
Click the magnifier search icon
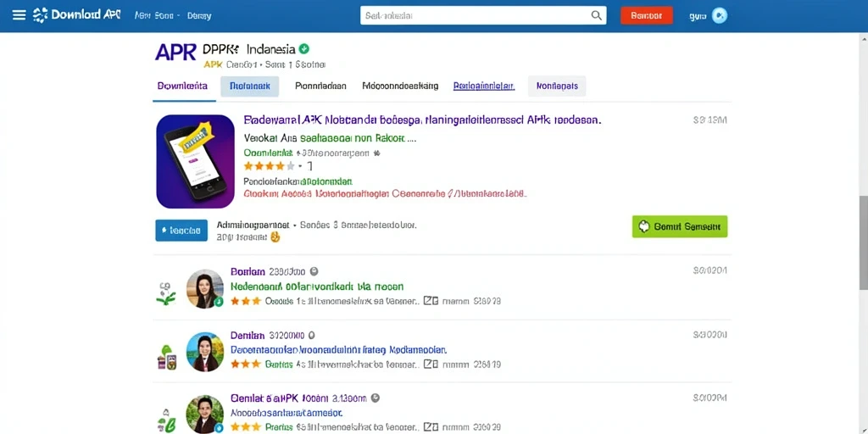click(x=596, y=15)
